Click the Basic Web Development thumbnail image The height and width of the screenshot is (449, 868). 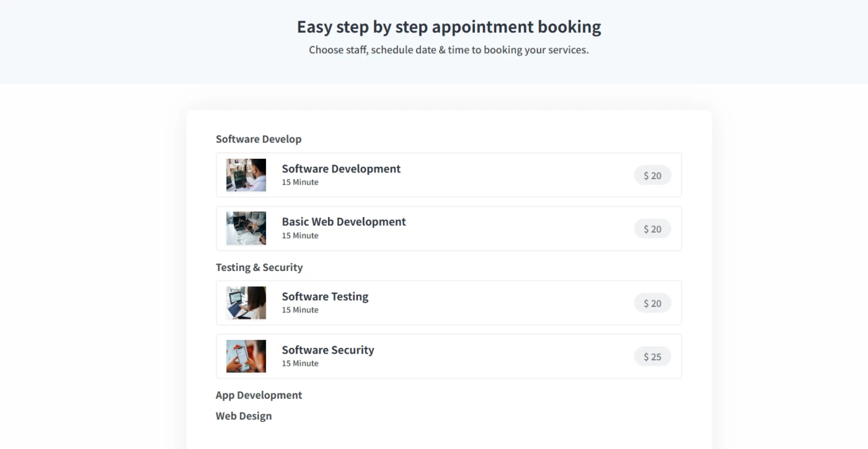[246, 228]
